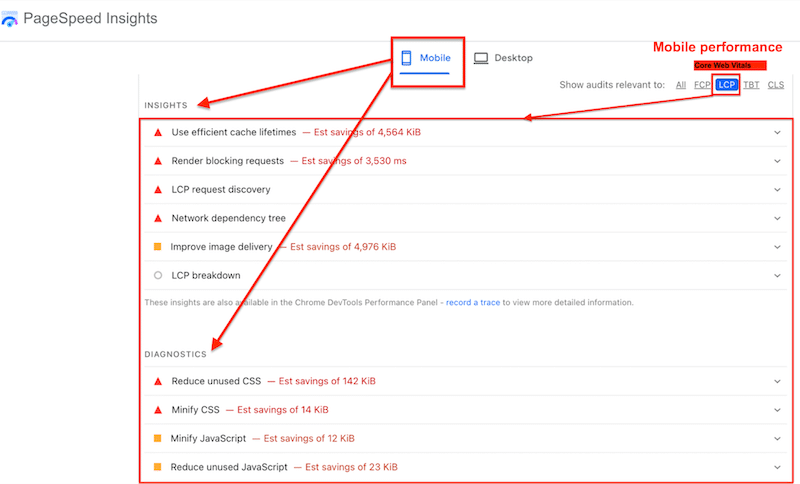Screen dimensions: 800x484
Task: Click red triangle beside Network dependency tree
Action: [158, 218]
